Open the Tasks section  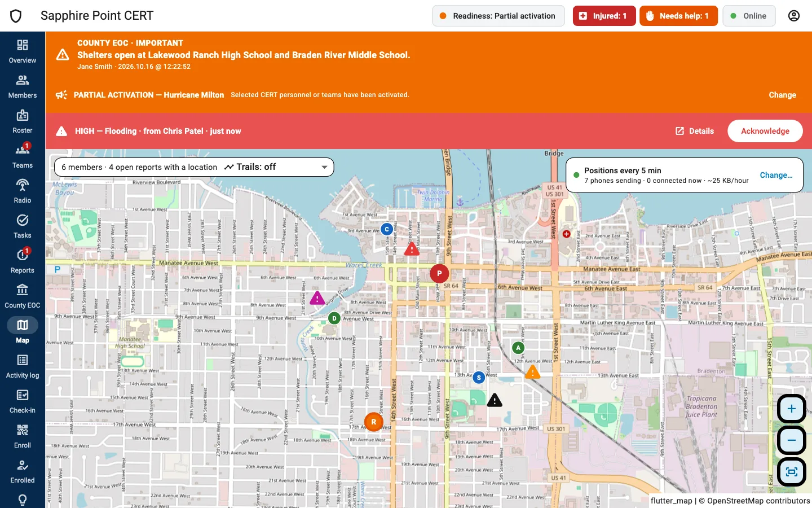pyautogui.click(x=23, y=226)
